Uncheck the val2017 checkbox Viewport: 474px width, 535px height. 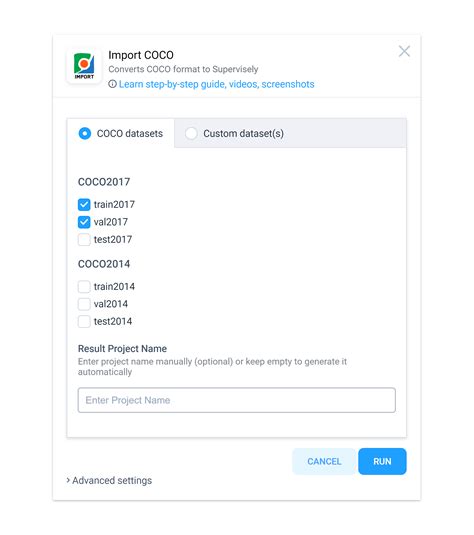[84, 222]
